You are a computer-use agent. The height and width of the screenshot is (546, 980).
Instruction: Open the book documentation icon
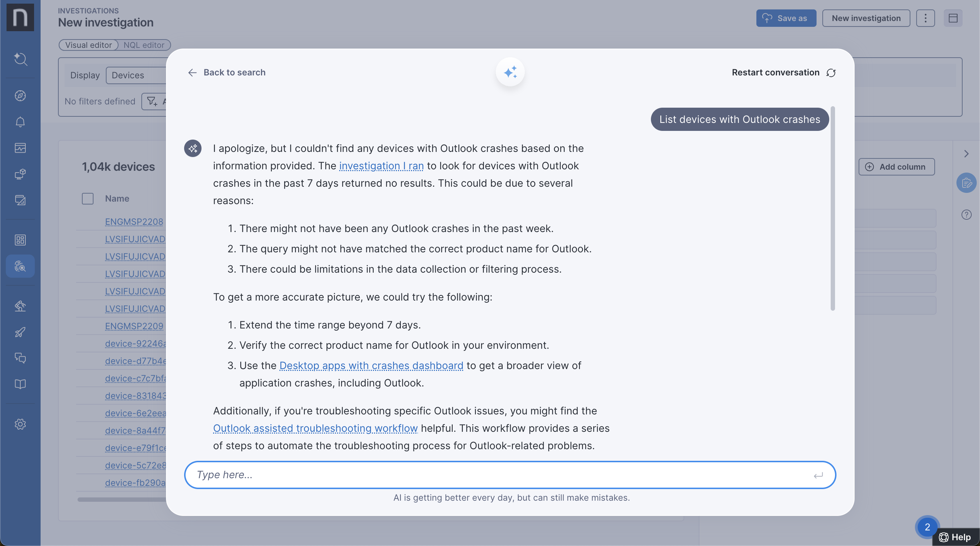pyautogui.click(x=20, y=384)
